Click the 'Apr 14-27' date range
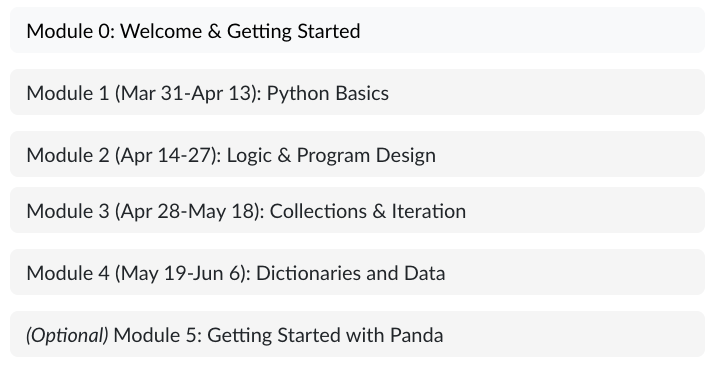 click(x=166, y=156)
